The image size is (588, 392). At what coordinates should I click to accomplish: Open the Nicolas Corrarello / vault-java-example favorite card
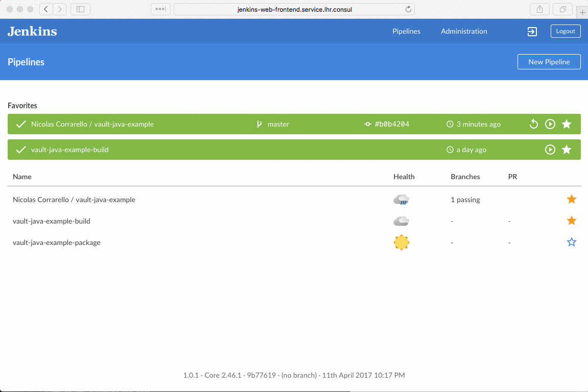[x=294, y=124]
